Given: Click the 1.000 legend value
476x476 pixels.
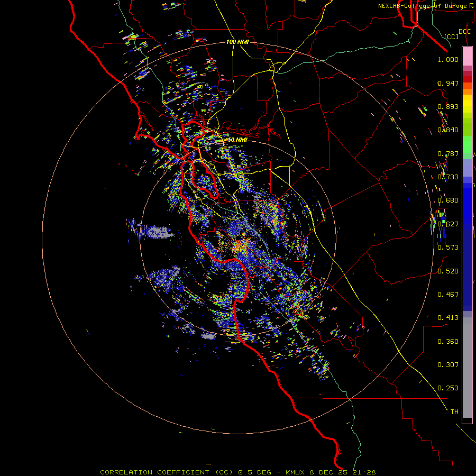Looking at the screenshot, I should (448, 59).
